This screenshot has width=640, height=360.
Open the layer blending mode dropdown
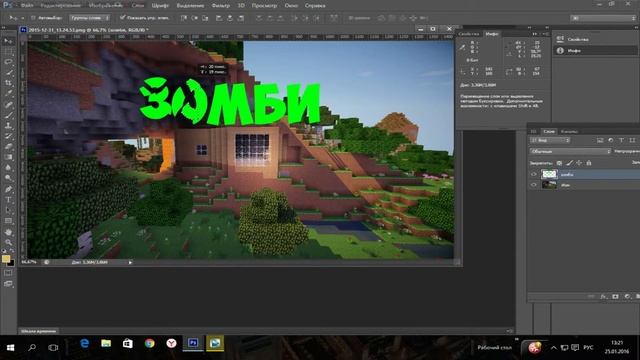point(570,151)
